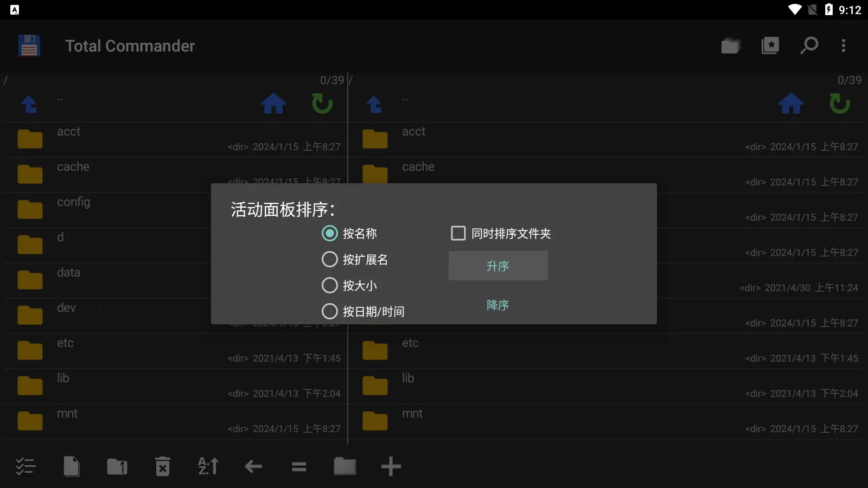This screenshot has width=868, height=488.
Task: Open the three-dot overflow menu
Action: click(844, 46)
